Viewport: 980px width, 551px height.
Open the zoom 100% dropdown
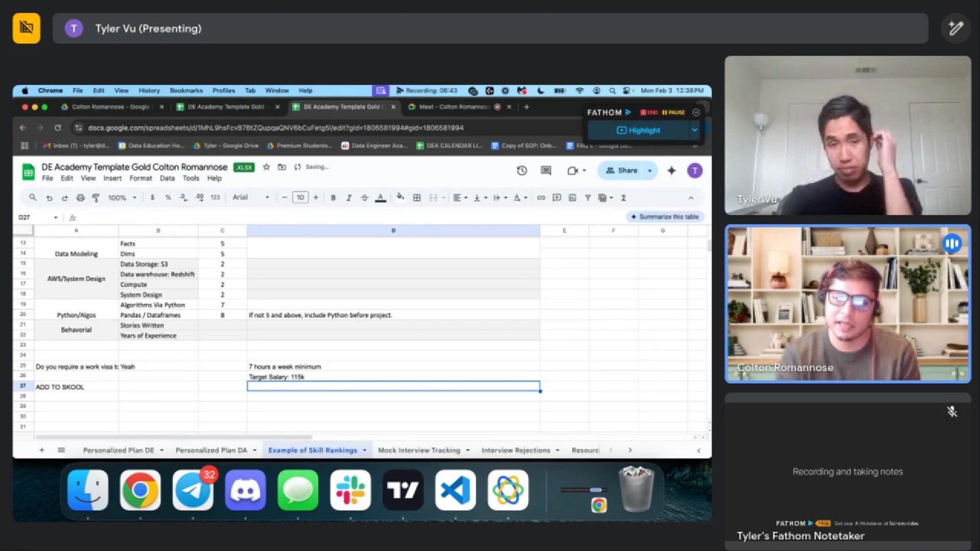click(122, 198)
